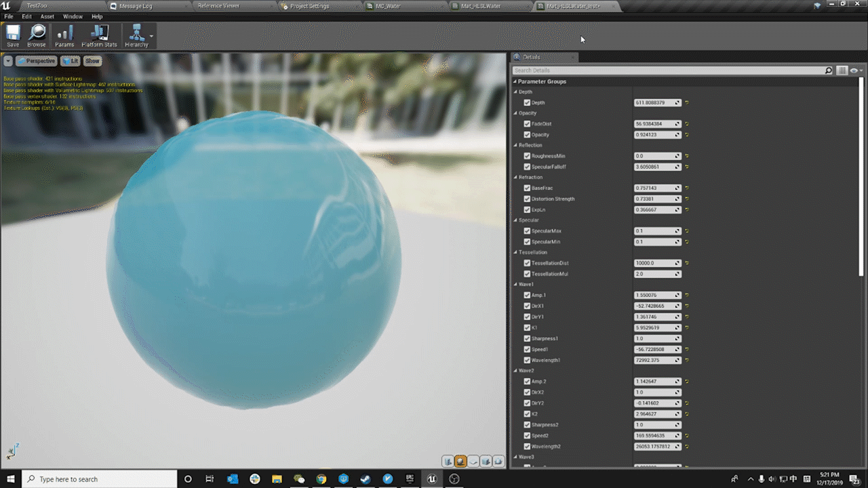Switch to the Mat_HLSLWater tab

click(489, 6)
